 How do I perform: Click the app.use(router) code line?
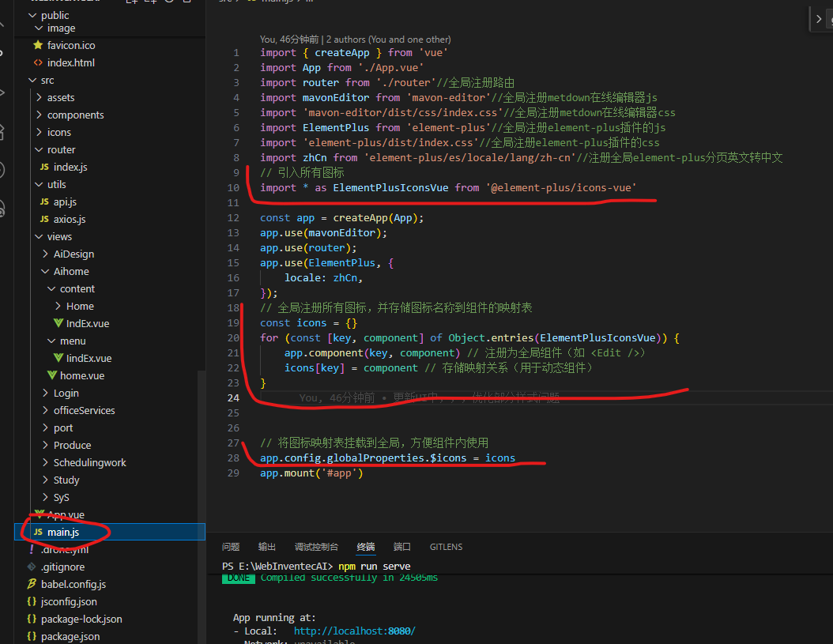pyautogui.click(x=308, y=247)
